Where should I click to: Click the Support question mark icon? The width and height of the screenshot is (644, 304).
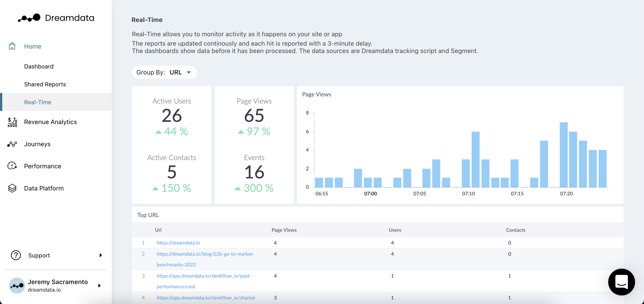16,255
